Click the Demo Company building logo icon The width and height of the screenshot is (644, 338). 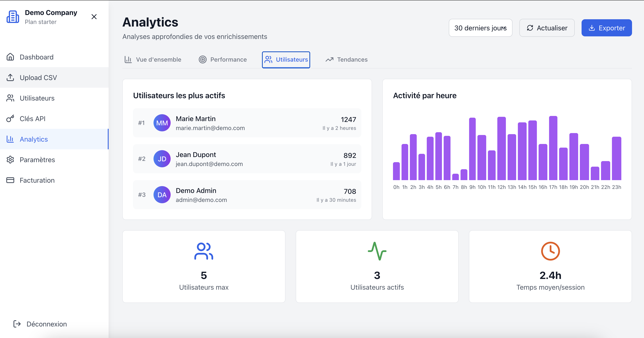point(12,17)
